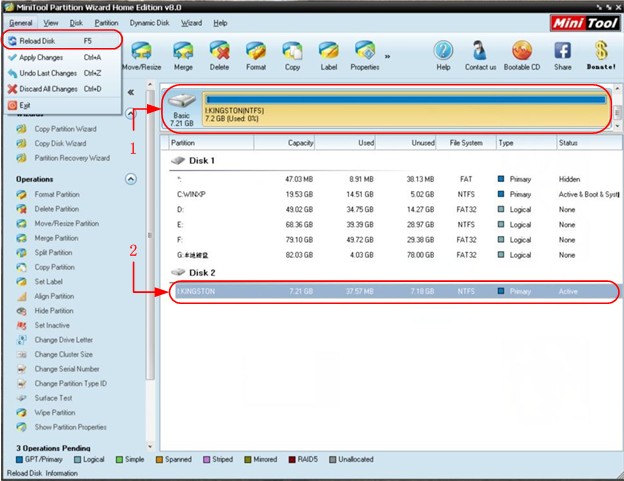Open the Help toolbar icon
This screenshot has height=481, width=624.
pos(443,51)
